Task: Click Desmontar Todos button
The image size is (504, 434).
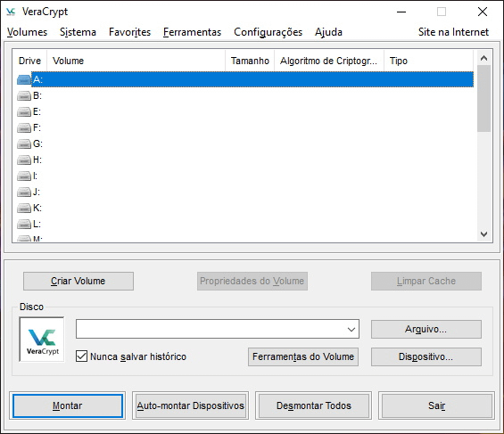Action: coord(314,405)
